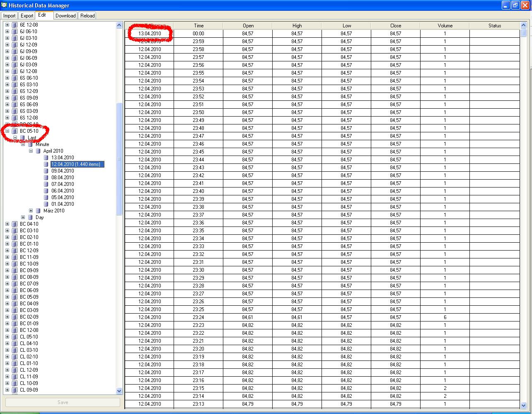Select the 08.04.2010 tree entry
532x414 pixels.
click(x=63, y=178)
